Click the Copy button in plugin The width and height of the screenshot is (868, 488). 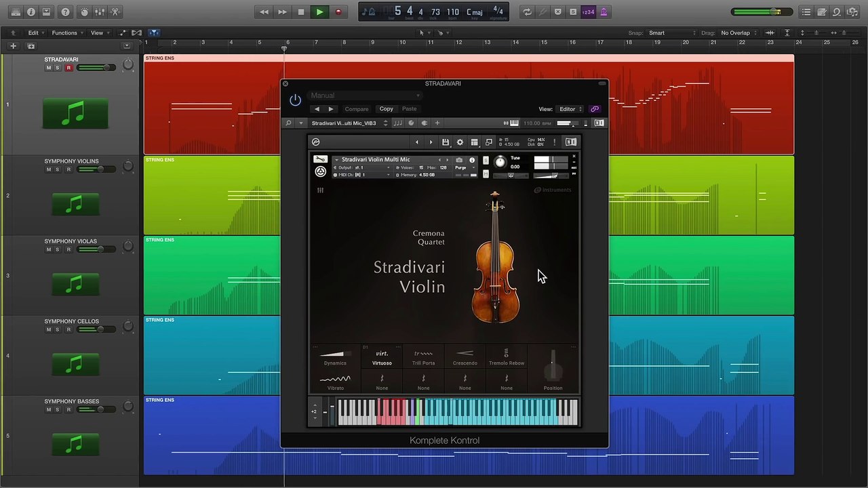[387, 109]
